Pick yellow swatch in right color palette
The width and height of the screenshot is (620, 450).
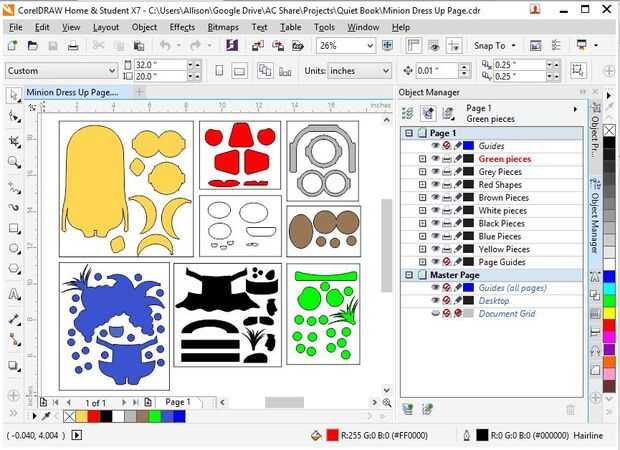pyautogui.click(x=609, y=313)
